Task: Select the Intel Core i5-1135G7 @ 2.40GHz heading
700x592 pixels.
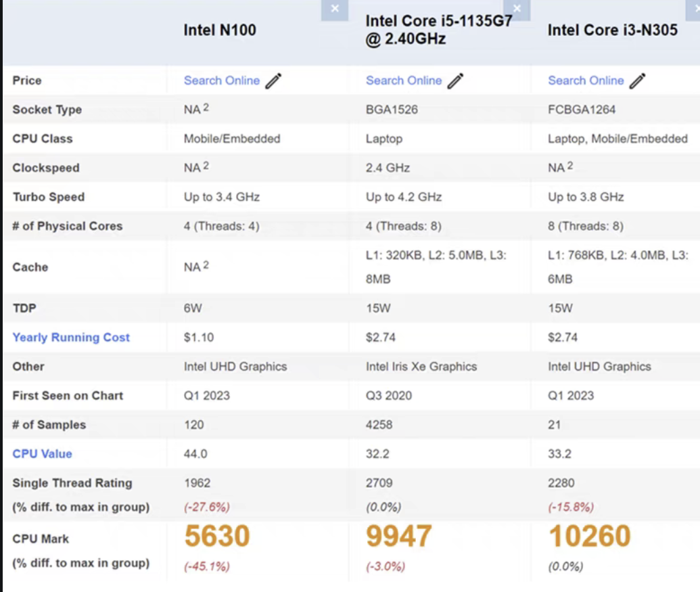Action: pos(439,30)
